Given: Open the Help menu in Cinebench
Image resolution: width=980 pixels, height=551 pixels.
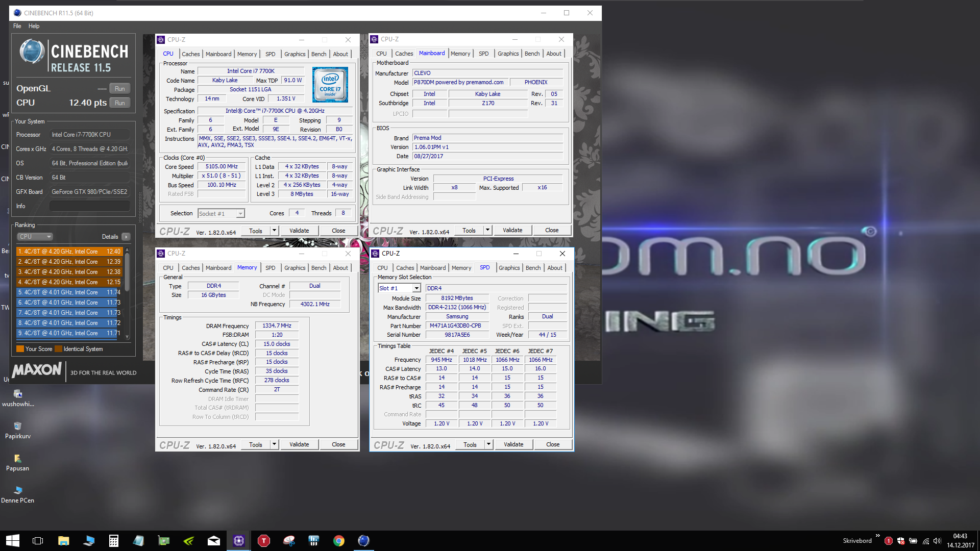Looking at the screenshot, I should tap(34, 26).
